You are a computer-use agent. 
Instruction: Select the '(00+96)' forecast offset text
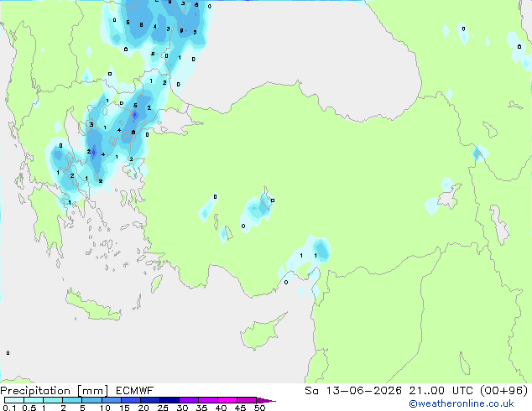[504, 391]
